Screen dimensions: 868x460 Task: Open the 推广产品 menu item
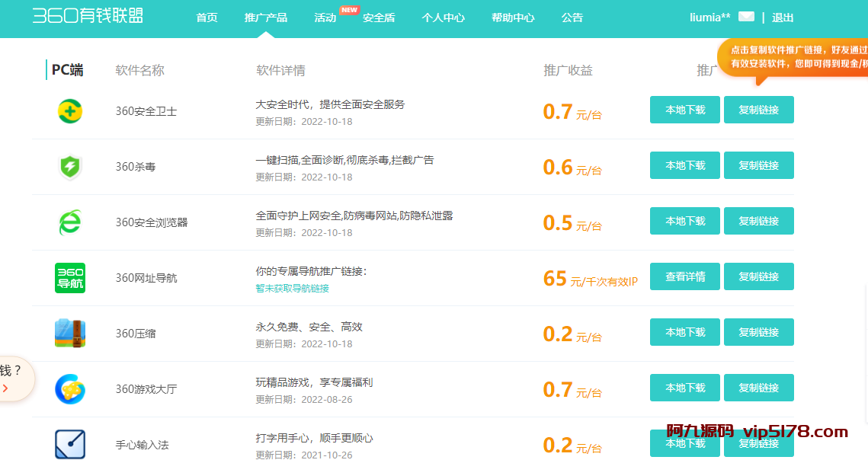coord(266,18)
